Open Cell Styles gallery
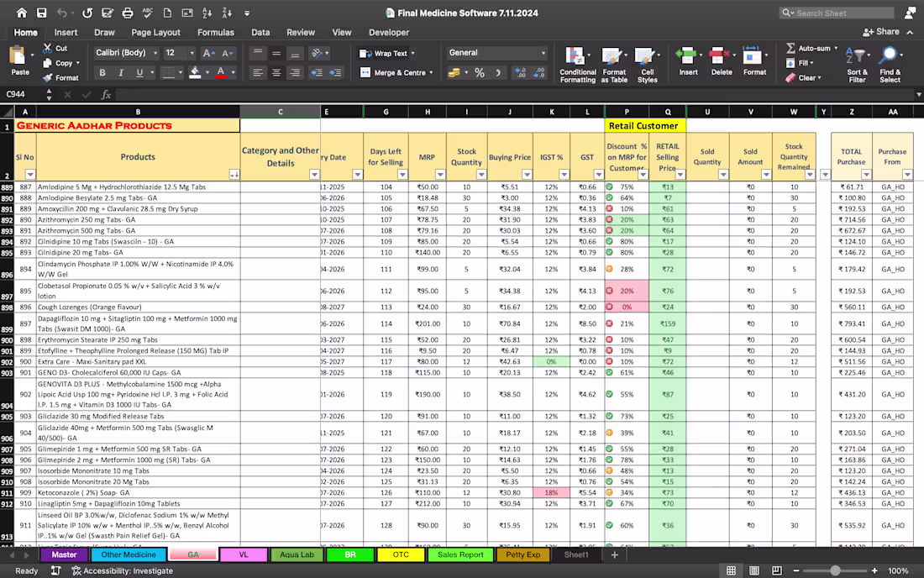 click(x=647, y=64)
